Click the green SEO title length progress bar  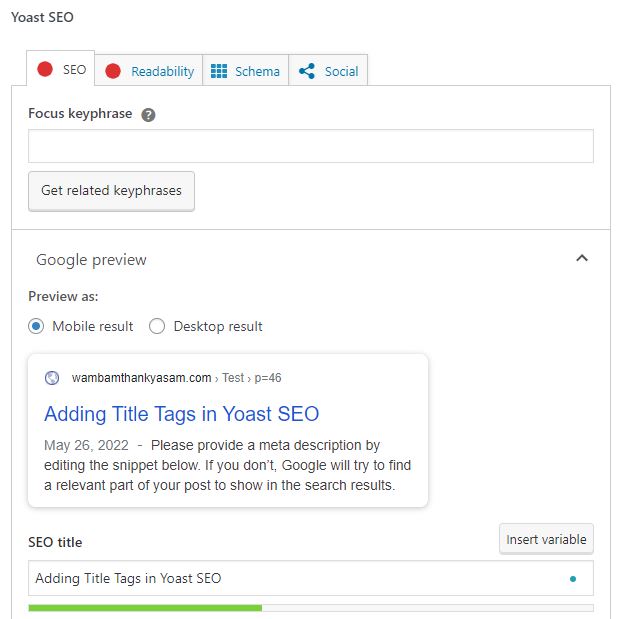point(145,607)
